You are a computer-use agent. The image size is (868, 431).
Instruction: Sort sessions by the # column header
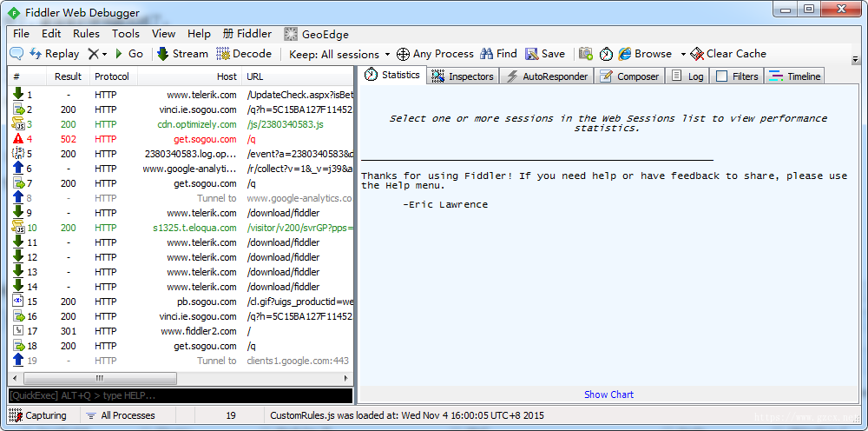pos(27,76)
